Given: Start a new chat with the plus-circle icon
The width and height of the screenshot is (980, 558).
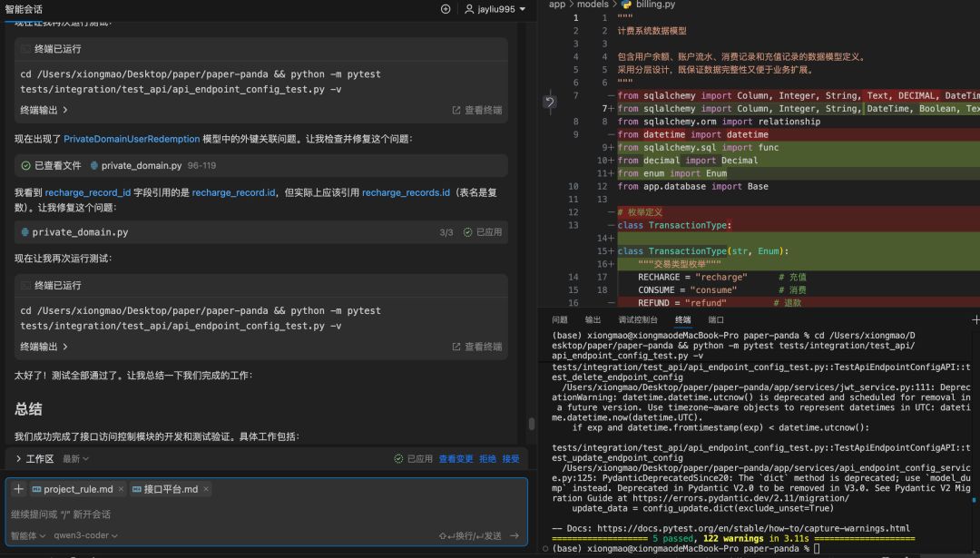Looking at the screenshot, I should (x=446, y=9).
